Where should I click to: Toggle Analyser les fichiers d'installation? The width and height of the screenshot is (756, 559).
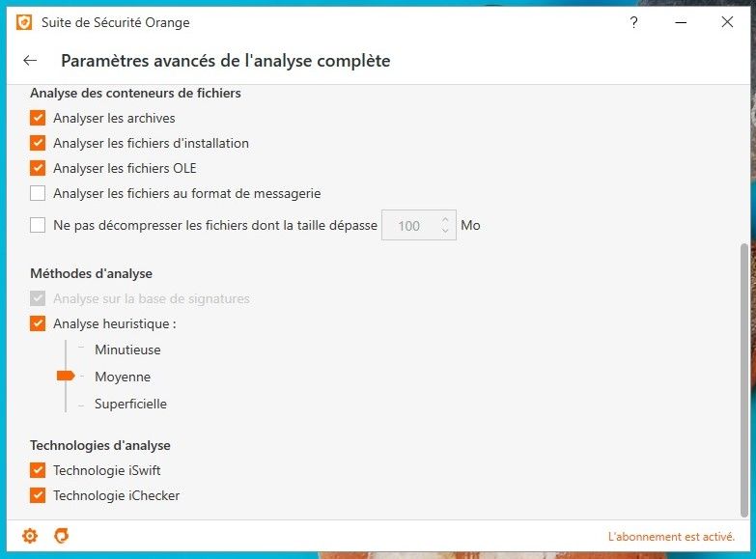[x=38, y=143]
